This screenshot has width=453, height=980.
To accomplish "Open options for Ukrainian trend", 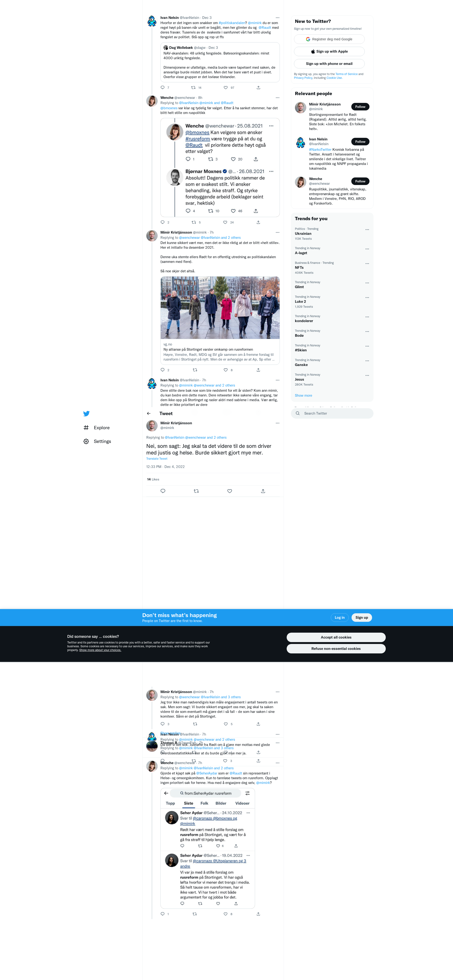I will click(367, 230).
